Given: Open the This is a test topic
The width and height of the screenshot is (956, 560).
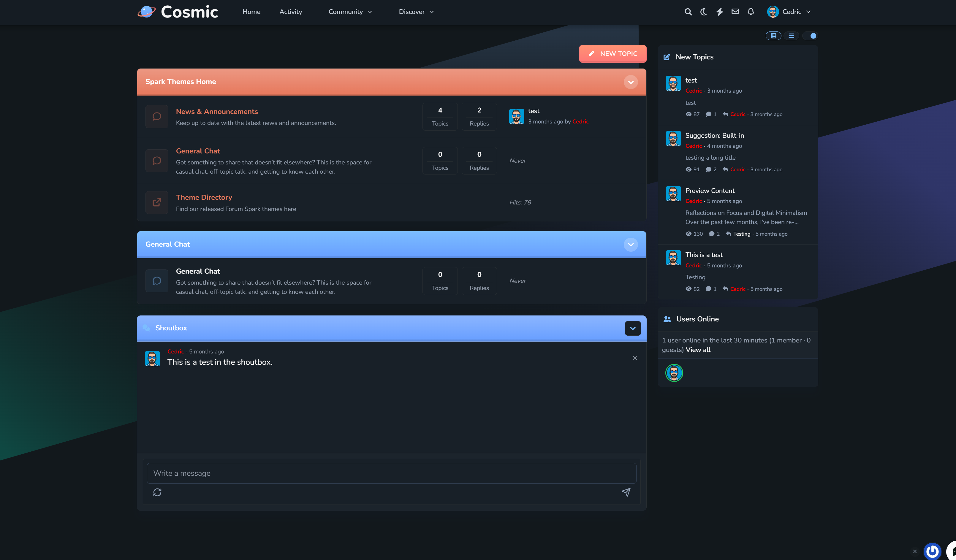Looking at the screenshot, I should [x=704, y=255].
